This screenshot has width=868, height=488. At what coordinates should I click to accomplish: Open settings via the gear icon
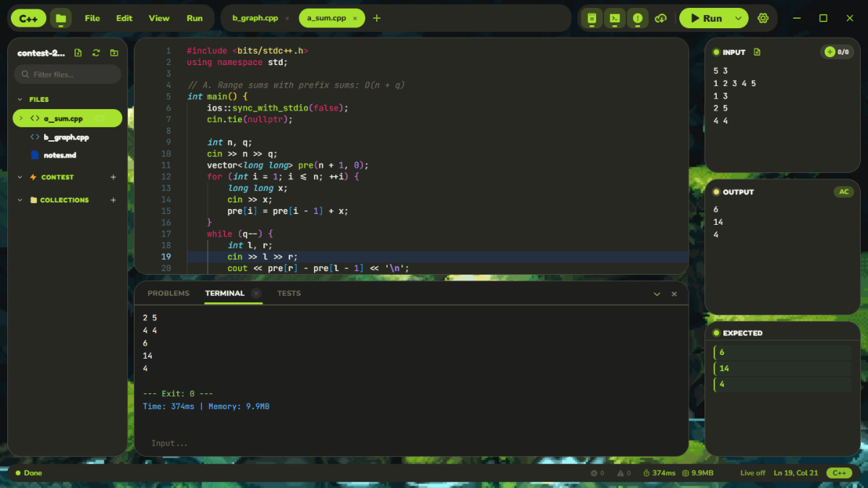click(x=763, y=18)
